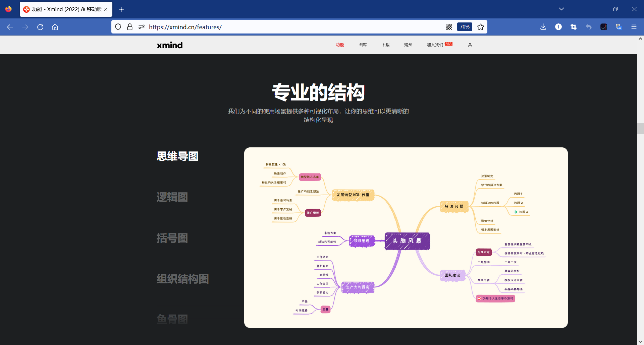Click the undo arrow toolbar icon
The image size is (644, 345).
point(589,27)
